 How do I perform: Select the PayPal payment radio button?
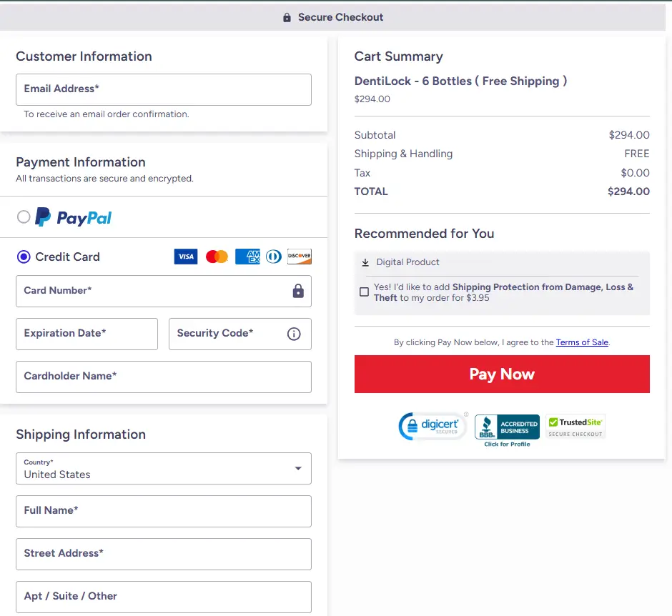point(22,217)
